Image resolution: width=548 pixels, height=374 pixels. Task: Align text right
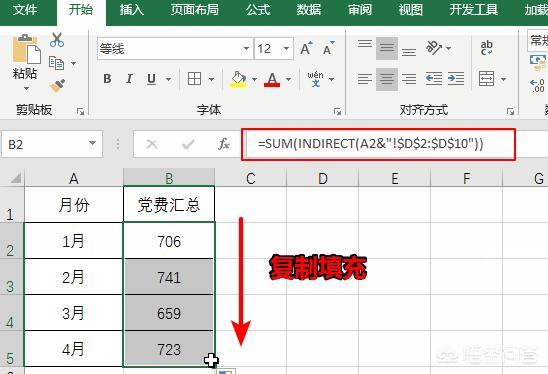tap(409, 79)
